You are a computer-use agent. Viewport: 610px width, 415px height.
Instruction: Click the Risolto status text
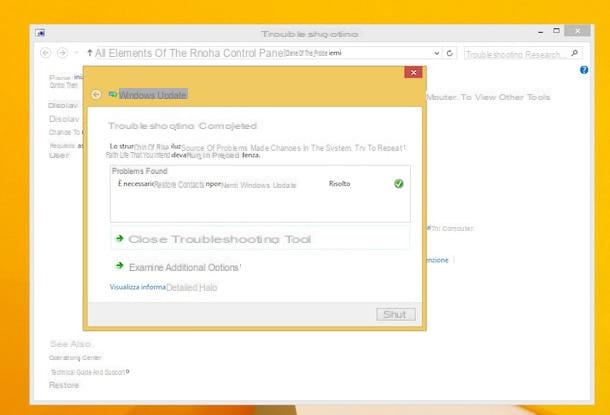(340, 184)
